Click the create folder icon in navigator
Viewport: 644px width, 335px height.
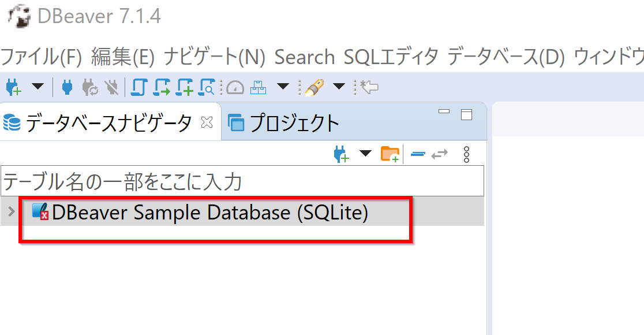pos(390,154)
